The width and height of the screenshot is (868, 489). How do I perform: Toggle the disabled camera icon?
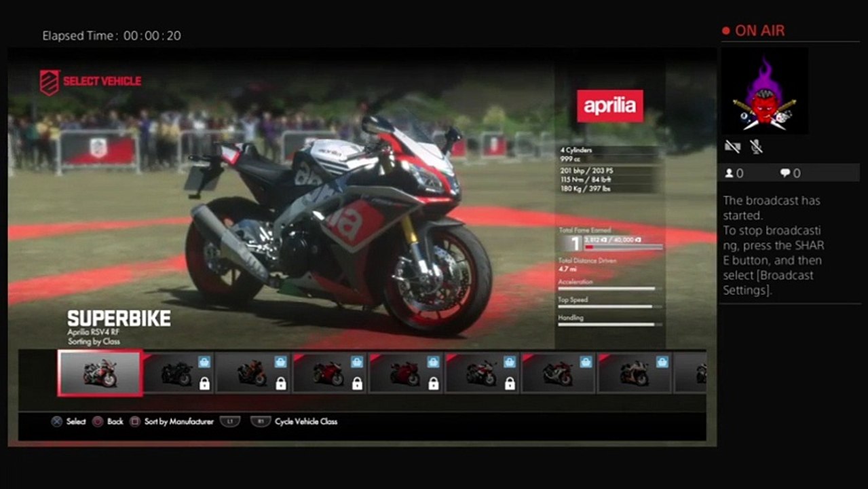[x=732, y=146]
